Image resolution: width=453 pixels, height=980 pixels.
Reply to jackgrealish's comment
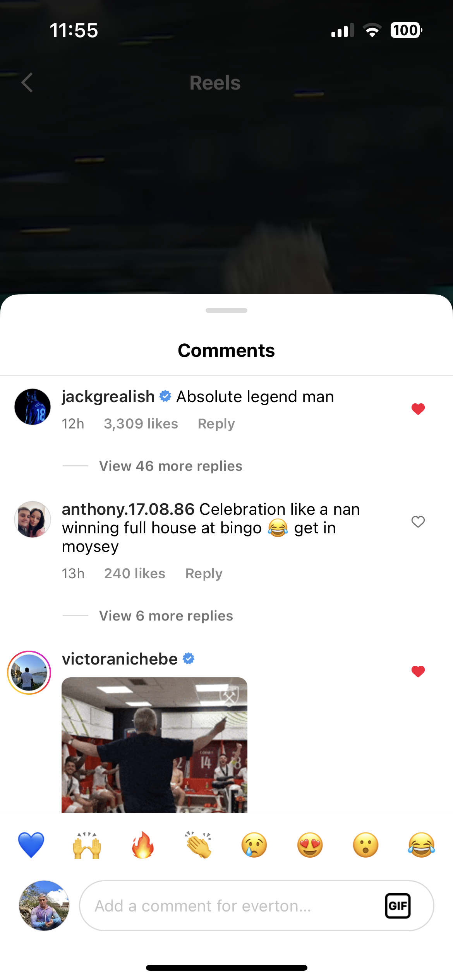[x=216, y=424]
